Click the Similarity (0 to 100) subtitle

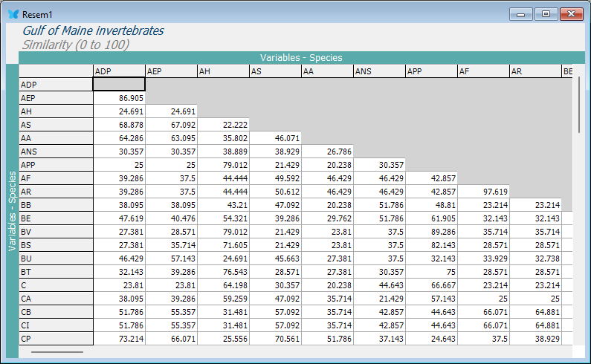pos(76,45)
